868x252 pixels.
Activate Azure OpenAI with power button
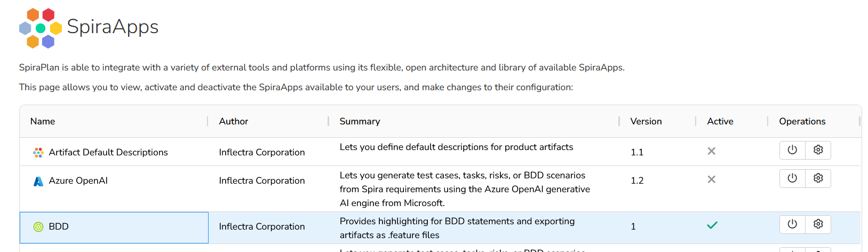[x=792, y=178]
